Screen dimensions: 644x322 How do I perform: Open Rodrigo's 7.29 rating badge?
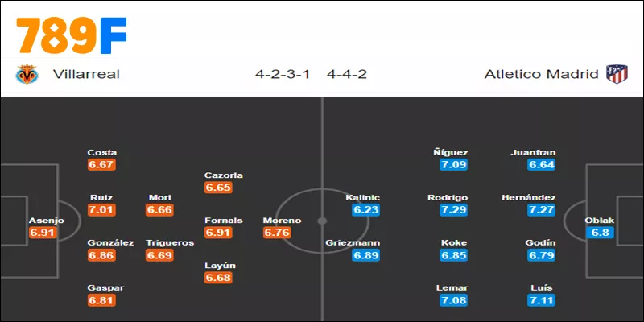(x=454, y=210)
